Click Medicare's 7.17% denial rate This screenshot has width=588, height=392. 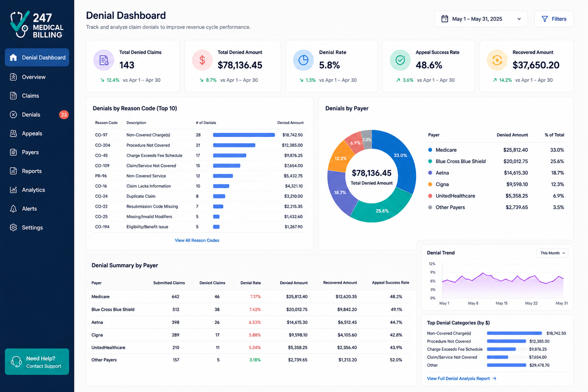(x=255, y=297)
